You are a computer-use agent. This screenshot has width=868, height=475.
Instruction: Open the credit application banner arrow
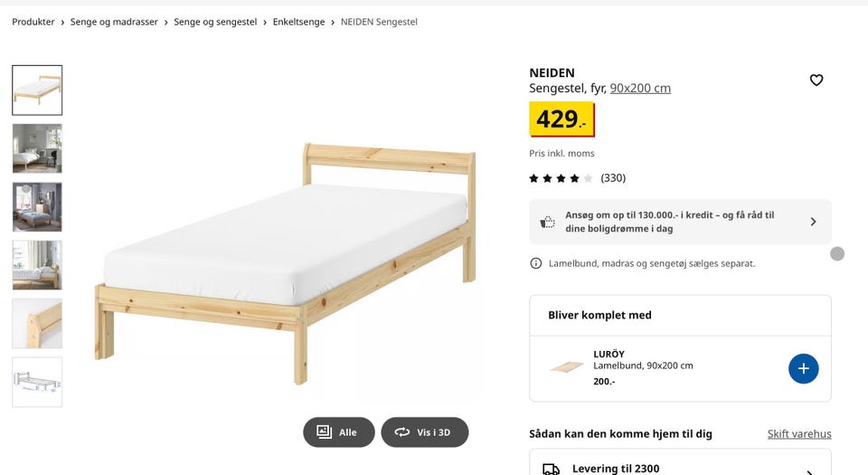[x=813, y=222]
